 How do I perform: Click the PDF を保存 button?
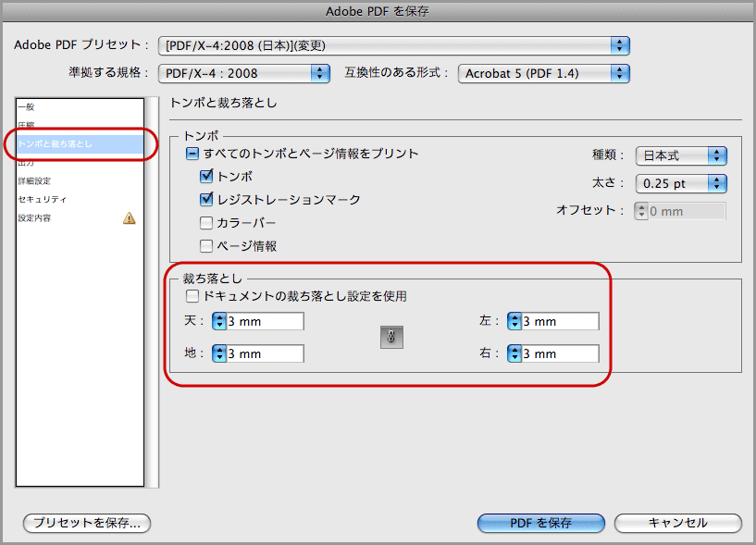541,523
